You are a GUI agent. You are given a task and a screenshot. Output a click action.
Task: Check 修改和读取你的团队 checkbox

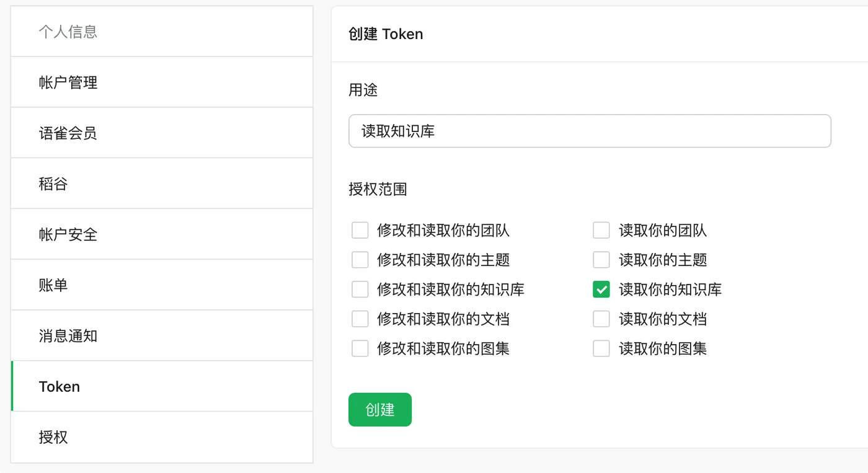click(360, 231)
